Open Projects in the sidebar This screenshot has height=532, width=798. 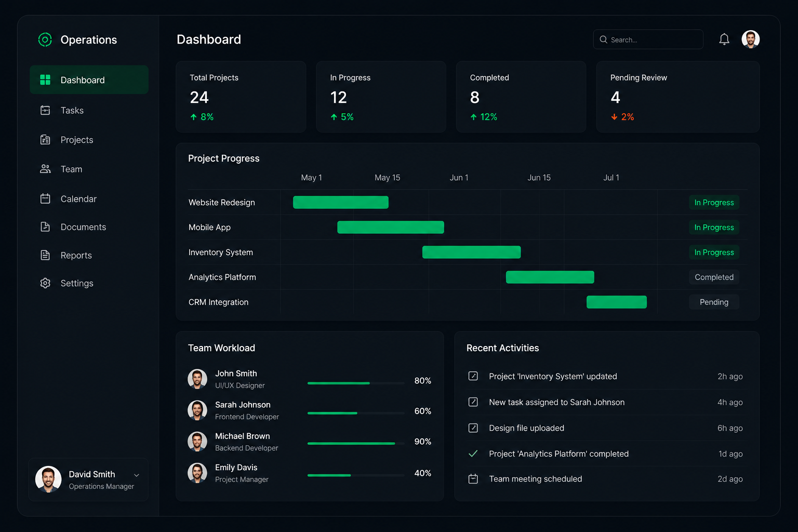tap(89, 140)
